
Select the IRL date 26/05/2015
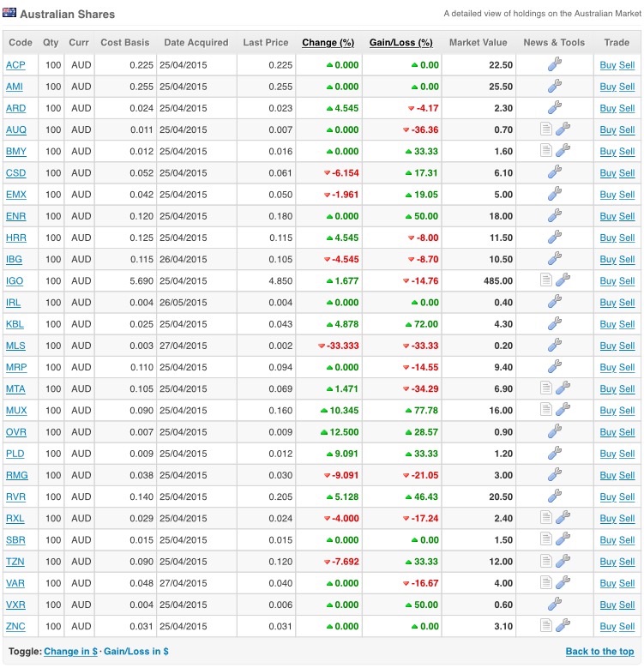(184, 303)
